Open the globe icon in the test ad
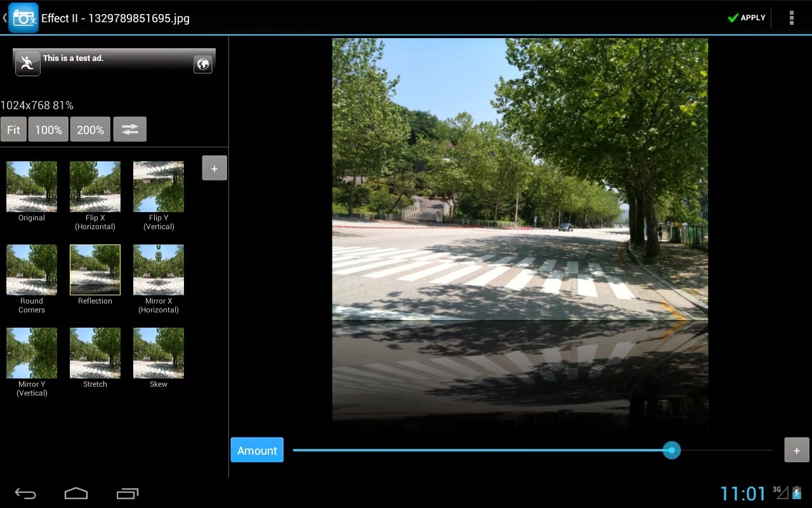 [x=203, y=64]
